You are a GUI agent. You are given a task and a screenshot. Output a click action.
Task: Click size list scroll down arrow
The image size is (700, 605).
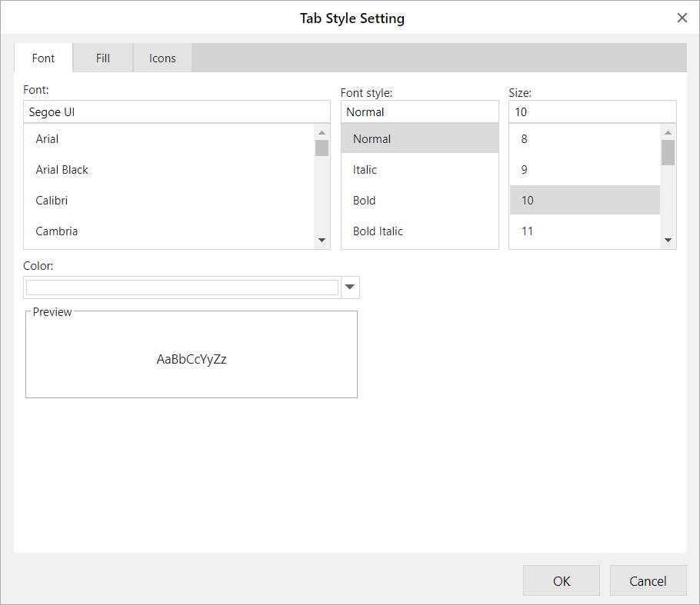coord(668,240)
